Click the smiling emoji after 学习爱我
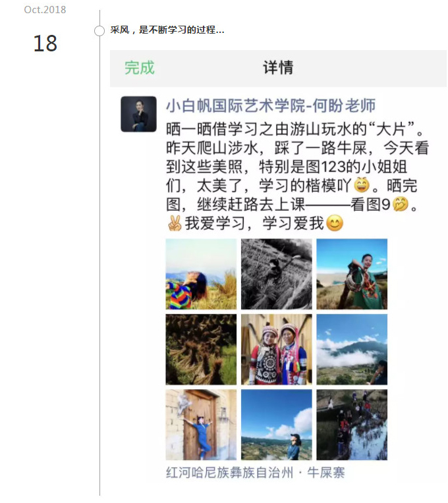448x503 pixels. coord(335,223)
